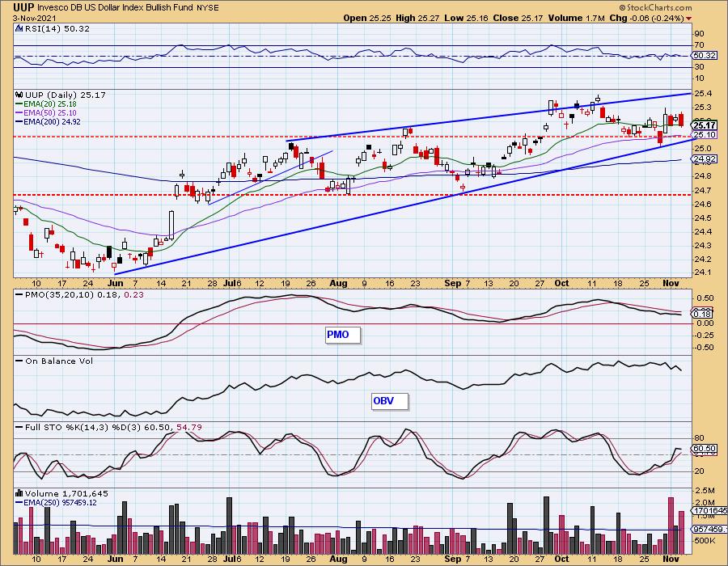Select the Open 25.25 value in header
Viewport: 728px width, 566px height.
coord(368,18)
